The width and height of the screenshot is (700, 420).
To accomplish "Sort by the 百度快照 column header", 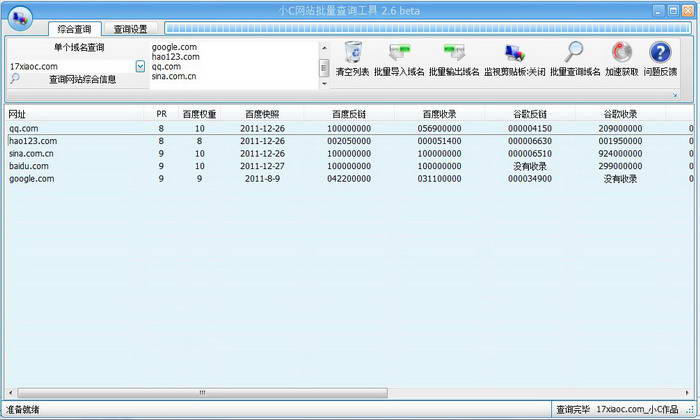I will tap(262, 114).
